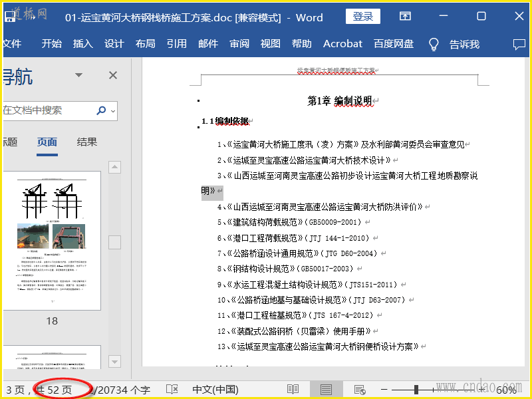
Task: Click line 5 建筑结构荷载规范 GB50009-2001
Action: (289, 222)
